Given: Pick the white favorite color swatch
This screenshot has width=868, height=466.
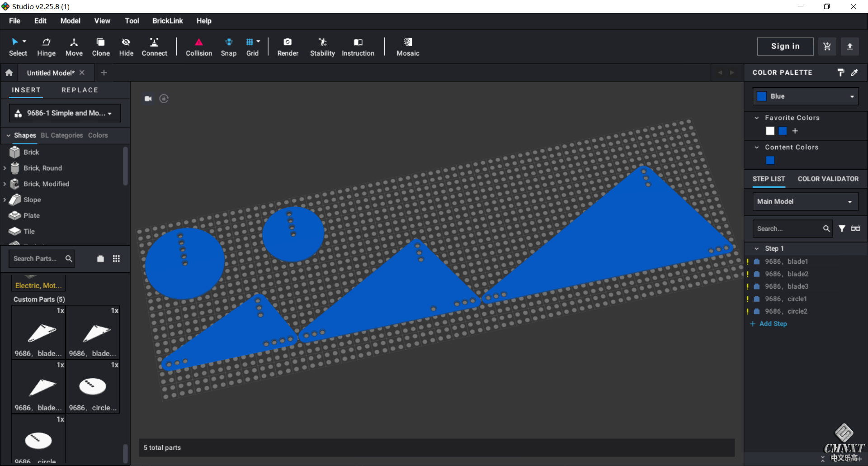Looking at the screenshot, I should pyautogui.click(x=770, y=131).
